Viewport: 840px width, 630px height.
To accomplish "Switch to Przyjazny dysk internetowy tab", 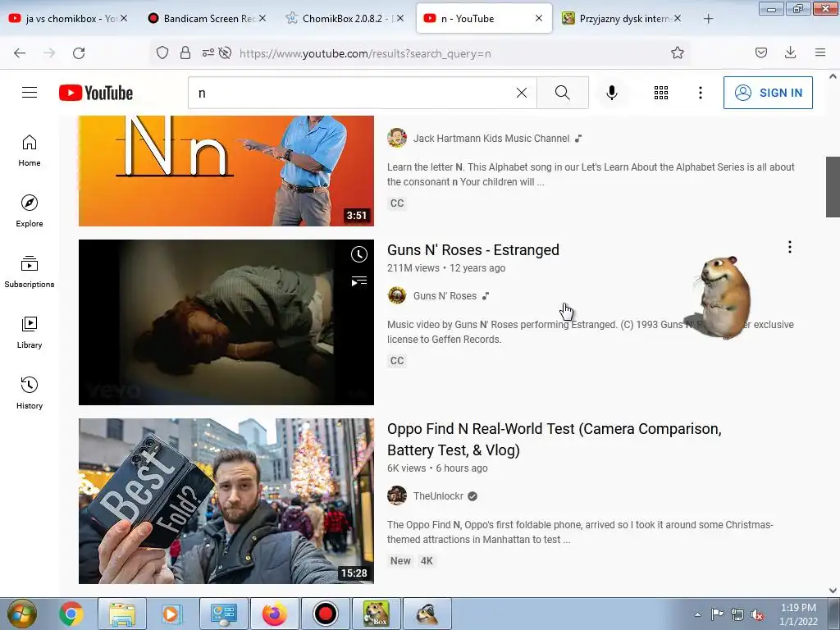I will pos(622,19).
